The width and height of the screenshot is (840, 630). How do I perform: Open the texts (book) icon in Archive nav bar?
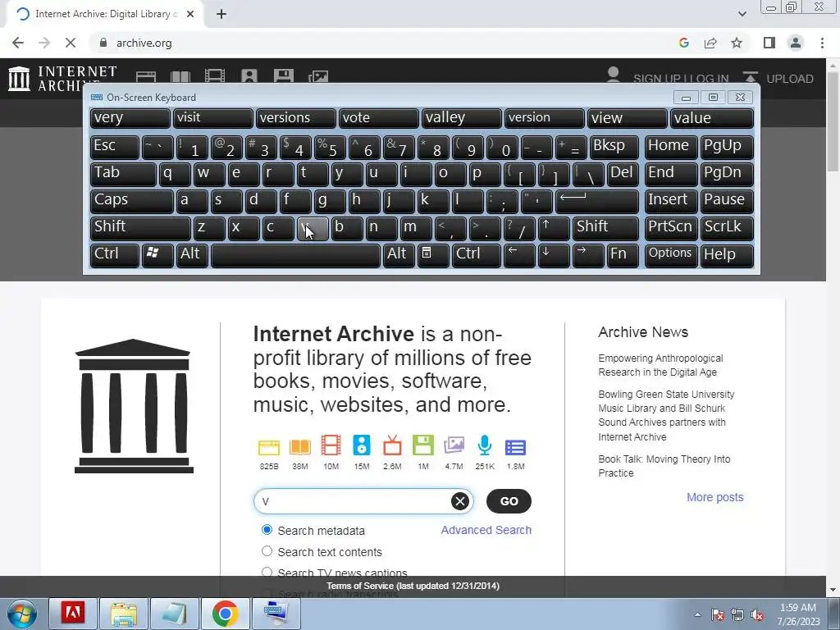click(x=180, y=76)
